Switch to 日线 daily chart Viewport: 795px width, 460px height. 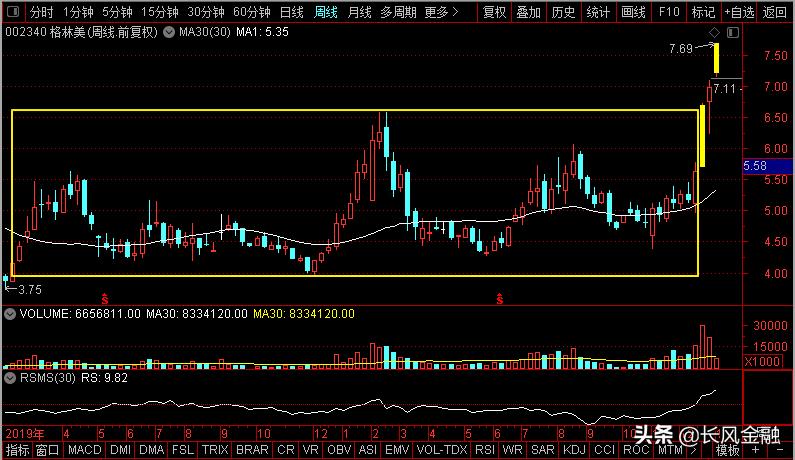(x=292, y=12)
